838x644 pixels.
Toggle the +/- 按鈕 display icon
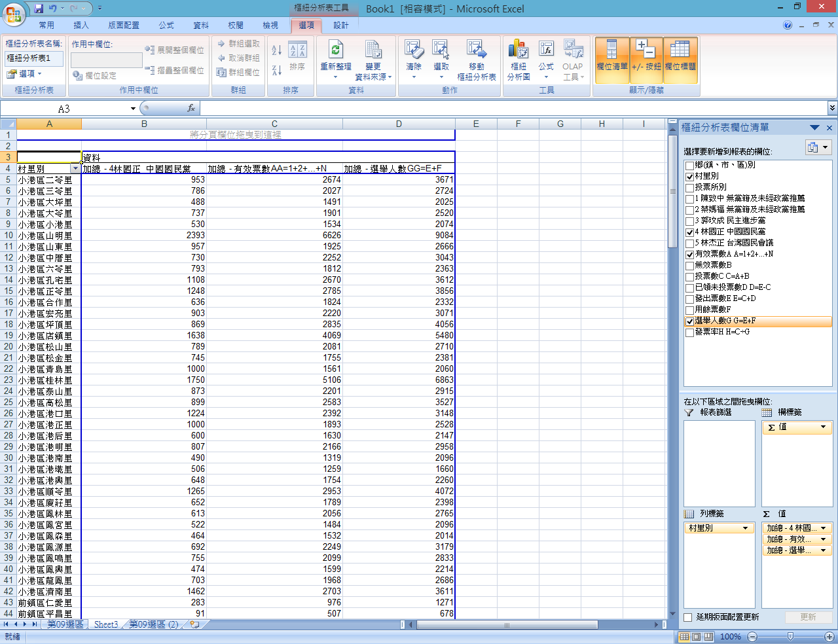[646, 58]
